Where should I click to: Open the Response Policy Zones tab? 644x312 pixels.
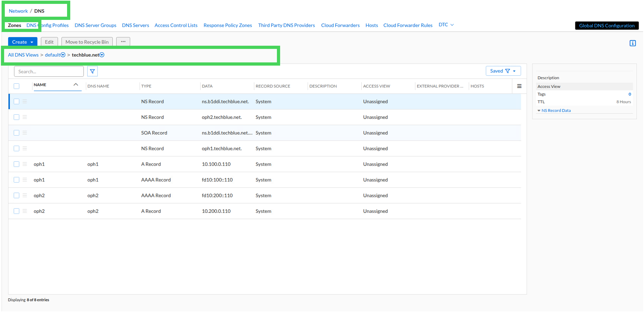227,25
